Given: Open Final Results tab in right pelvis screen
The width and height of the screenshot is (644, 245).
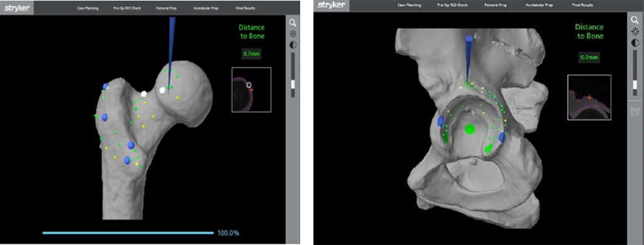Looking at the screenshot, I should point(582,6).
